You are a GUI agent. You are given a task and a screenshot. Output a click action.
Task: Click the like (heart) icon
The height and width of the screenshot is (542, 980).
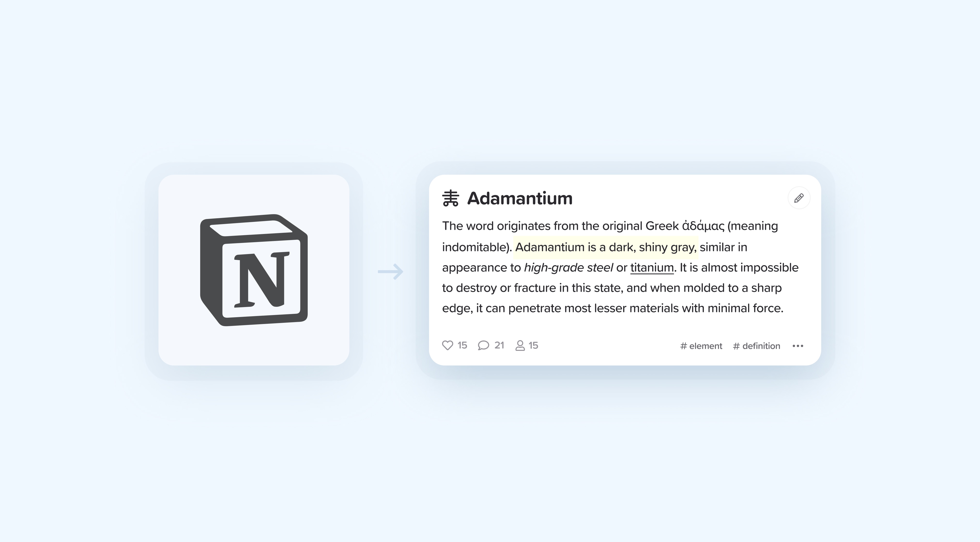(449, 345)
